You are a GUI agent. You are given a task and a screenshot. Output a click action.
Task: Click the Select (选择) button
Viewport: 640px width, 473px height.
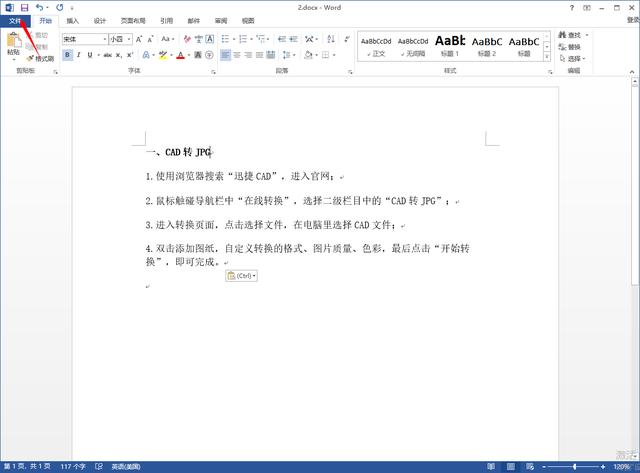571,59
